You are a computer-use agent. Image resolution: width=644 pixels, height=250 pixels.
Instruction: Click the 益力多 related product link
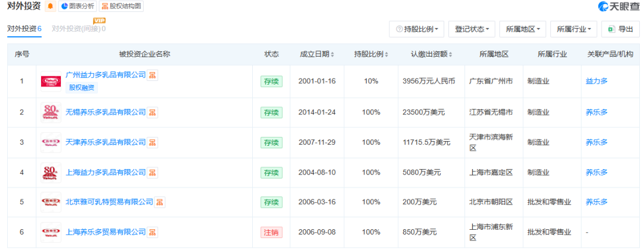pos(596,81)
